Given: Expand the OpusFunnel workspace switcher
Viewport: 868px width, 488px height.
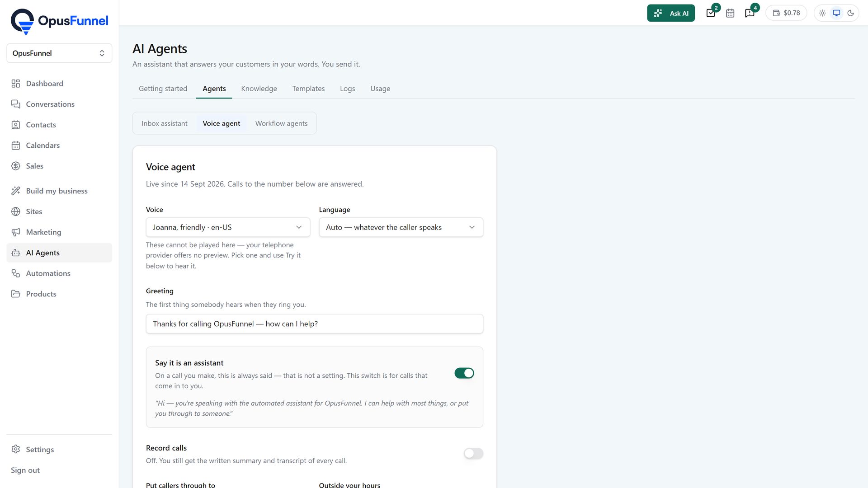Looking at the screenshot, I should click(59, 53).
